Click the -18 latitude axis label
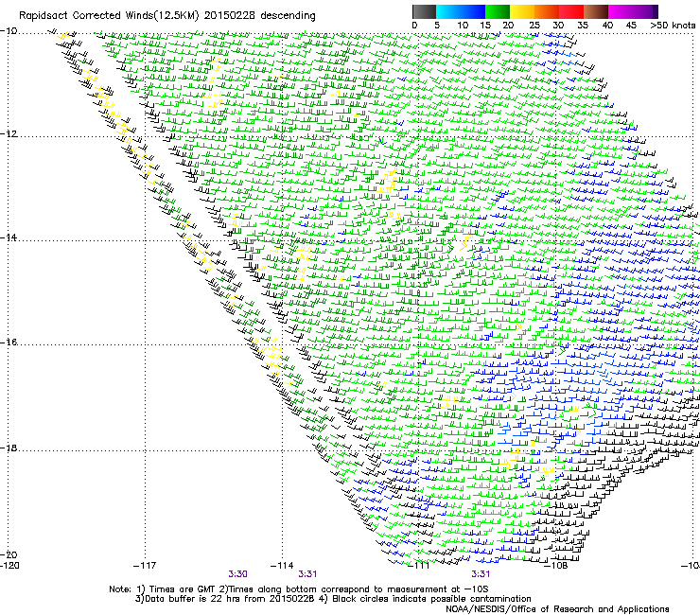Screen dimensions: 700x615 [9, 448]
